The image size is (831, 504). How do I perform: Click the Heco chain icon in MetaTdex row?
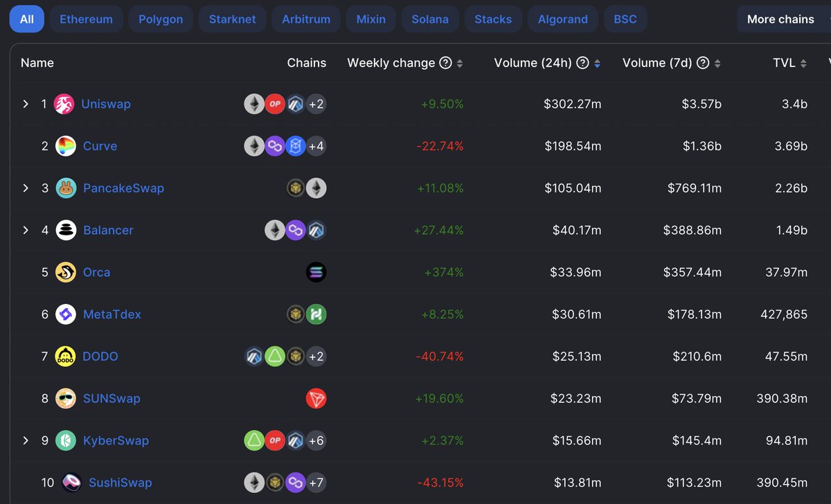tap(316, 314)
